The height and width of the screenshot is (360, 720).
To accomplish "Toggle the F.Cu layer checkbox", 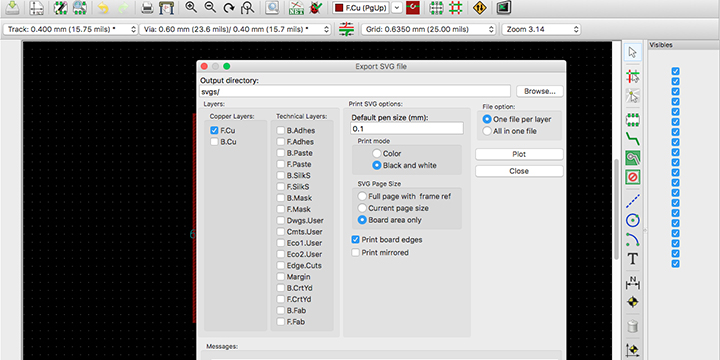I will coord(214,130).
